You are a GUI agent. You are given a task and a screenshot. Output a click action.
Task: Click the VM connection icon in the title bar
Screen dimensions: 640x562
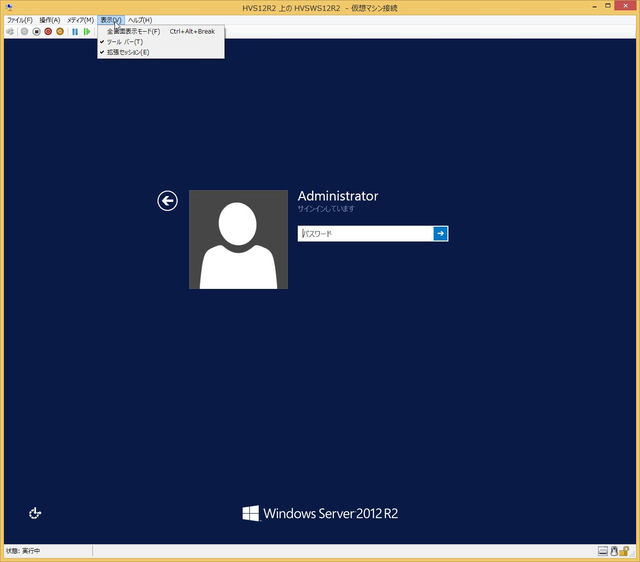pos(9,7)
